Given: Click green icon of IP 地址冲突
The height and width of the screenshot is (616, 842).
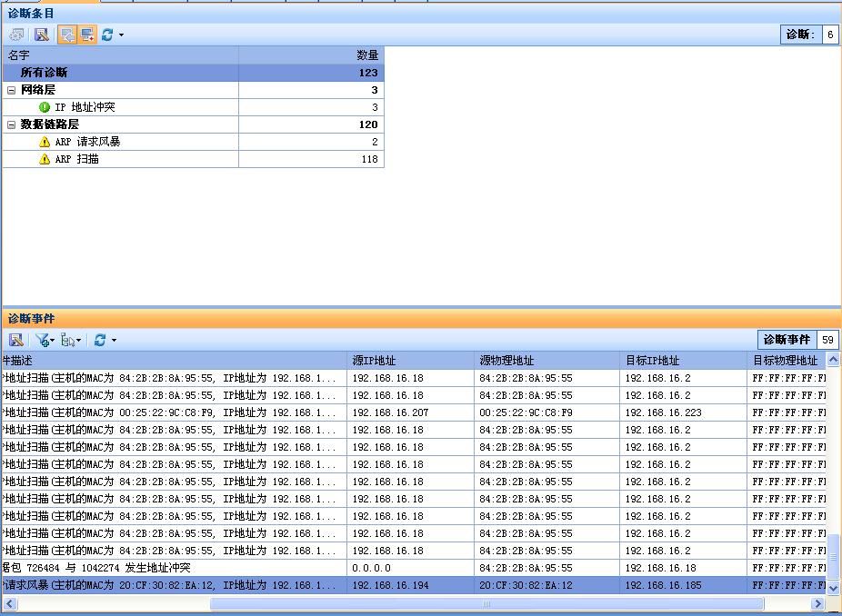Looking at the screenshot, I should click(45, 107).
